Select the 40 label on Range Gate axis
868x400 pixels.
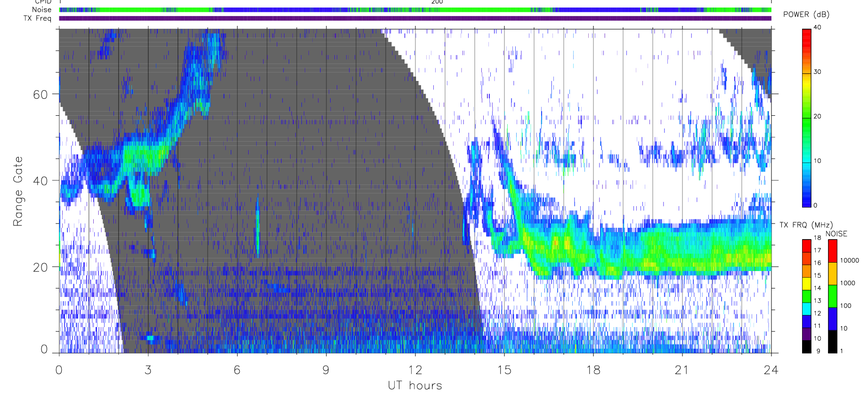tap(41, 181)
